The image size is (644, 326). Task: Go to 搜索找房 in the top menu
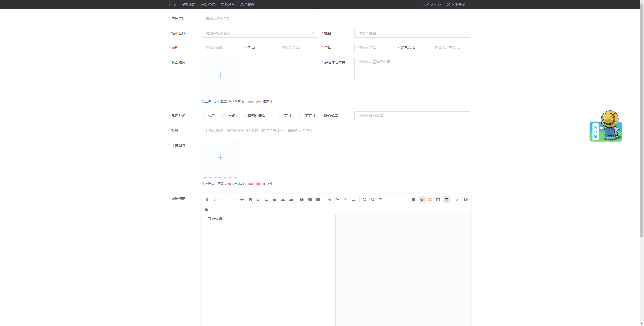click(x=188, y=5)
